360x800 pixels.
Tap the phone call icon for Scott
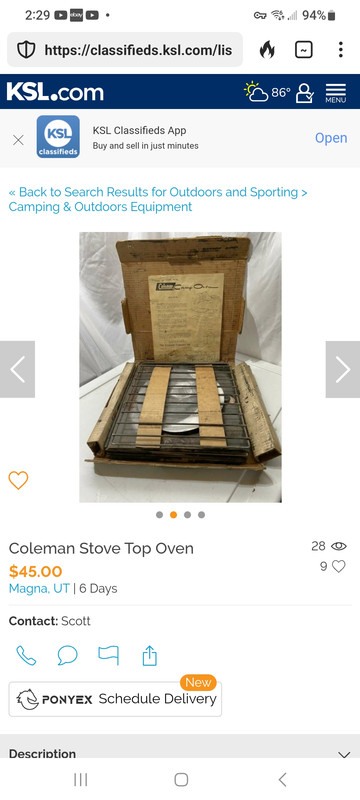[x=26, y=656]
